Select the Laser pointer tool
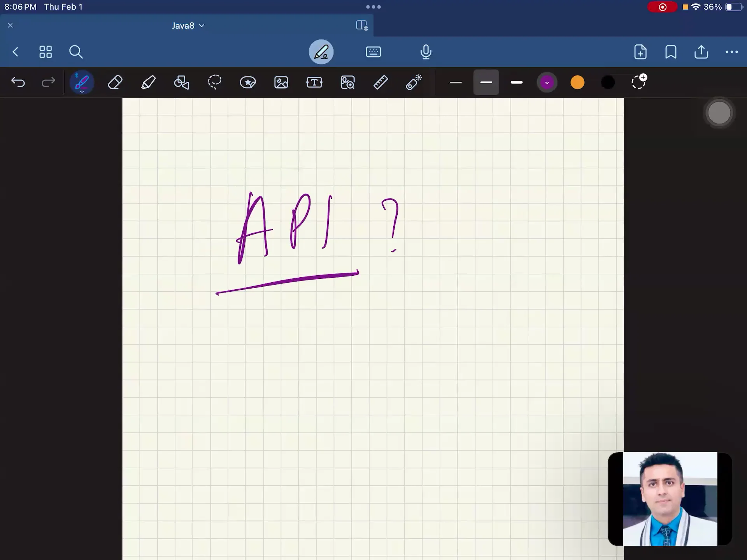The width and height of the screenshot is (747, 560). pyautogui.click(x=414, y=82)
